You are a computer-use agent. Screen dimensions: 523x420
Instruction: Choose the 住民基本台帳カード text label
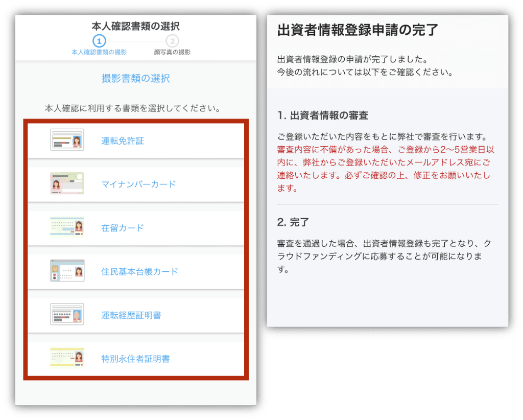(x=139, y=272)
